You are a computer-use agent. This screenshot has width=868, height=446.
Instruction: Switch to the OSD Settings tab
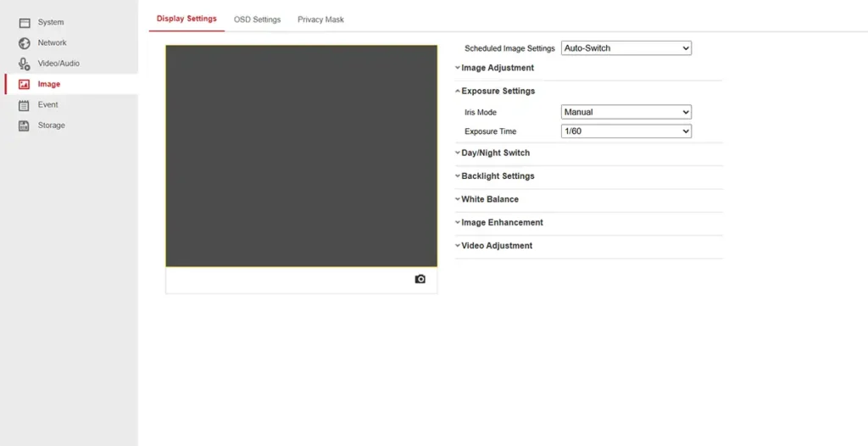(257, 20)
